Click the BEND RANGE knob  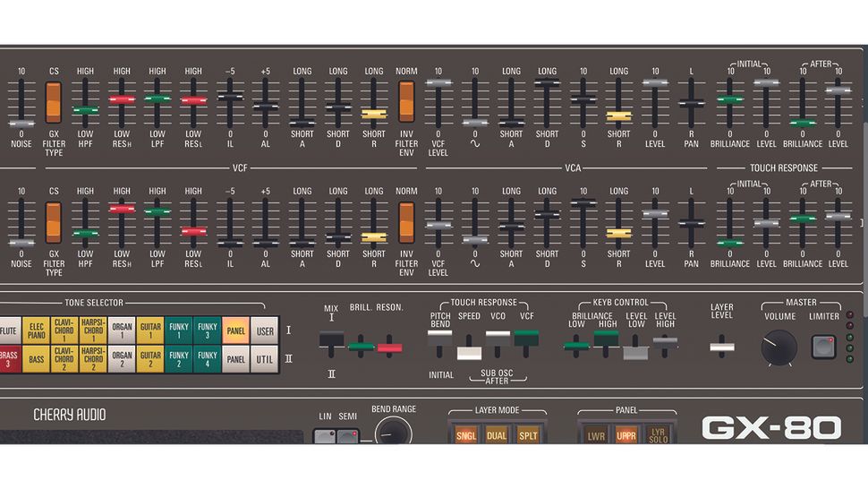pyautogui.click(x=394, y=431)
